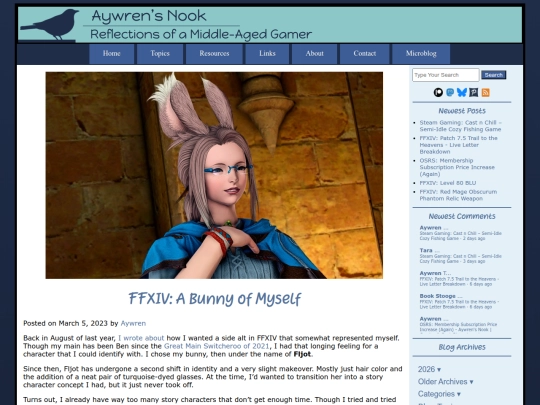Focus the 'Type Your Search' field
Image resolution: width=540 pixels, height=405 pixels.
click(445, 75)
